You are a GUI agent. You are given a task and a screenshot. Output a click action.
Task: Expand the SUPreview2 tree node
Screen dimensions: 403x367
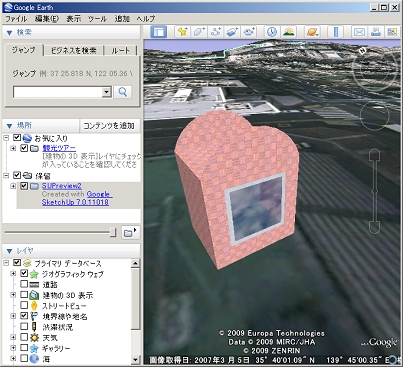tap(13, 186)
